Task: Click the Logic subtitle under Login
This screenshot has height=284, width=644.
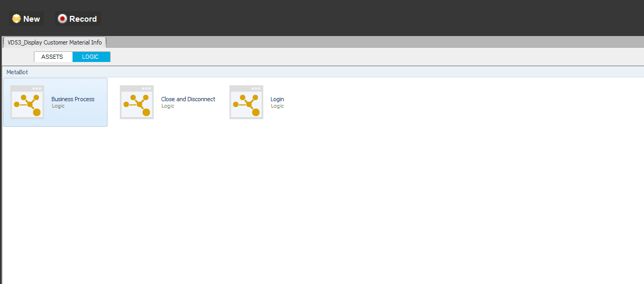Action: click(x=277, y=106)
